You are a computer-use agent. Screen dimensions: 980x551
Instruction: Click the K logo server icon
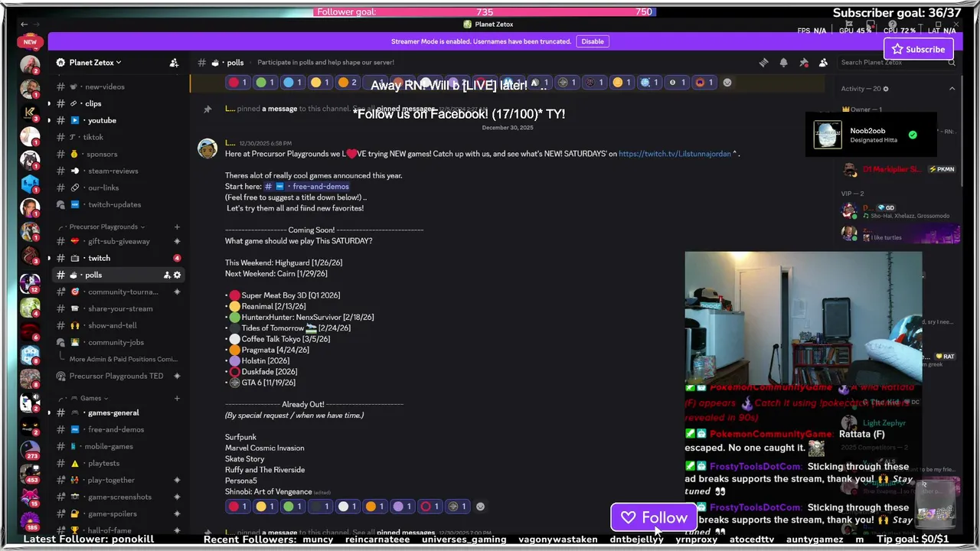(30, 112)
